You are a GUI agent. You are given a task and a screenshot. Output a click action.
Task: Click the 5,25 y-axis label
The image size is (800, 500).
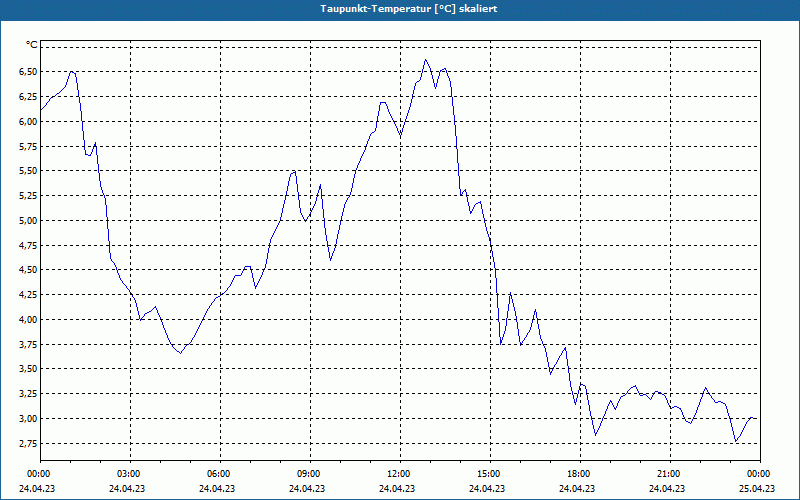(x=28, y=195)
